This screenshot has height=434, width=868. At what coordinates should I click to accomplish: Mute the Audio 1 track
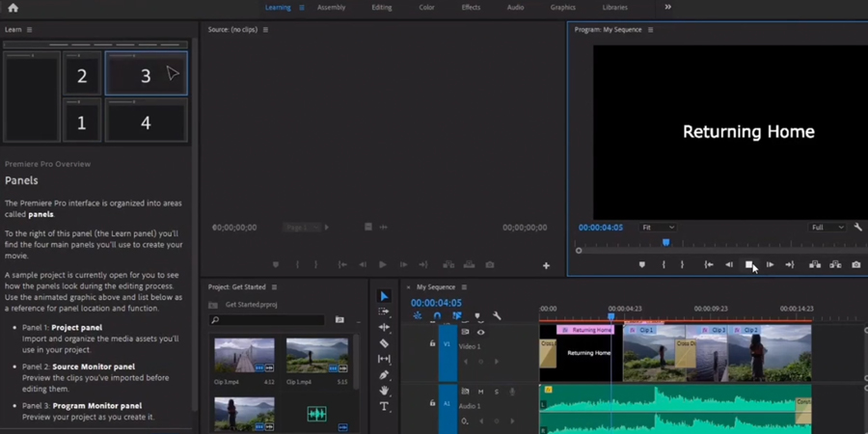[x=480, y=392]
